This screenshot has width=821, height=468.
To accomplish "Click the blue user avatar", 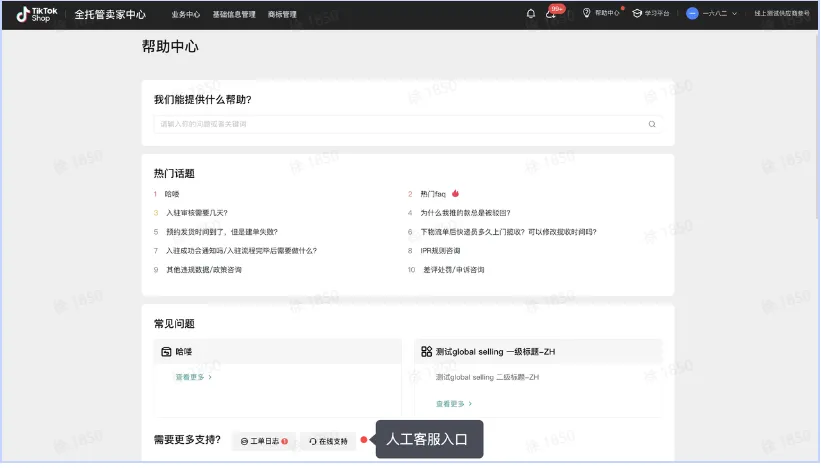I will click(x=692, y=14).
